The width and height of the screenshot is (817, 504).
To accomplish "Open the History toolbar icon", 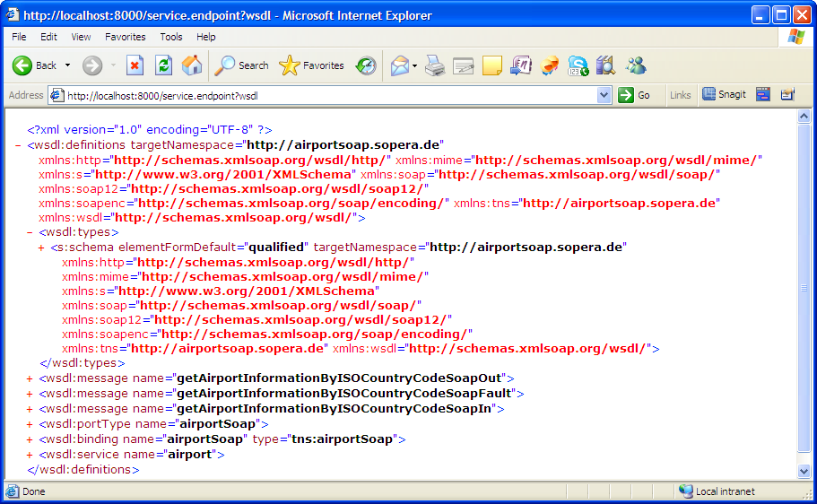I will [x=366, y=65].
